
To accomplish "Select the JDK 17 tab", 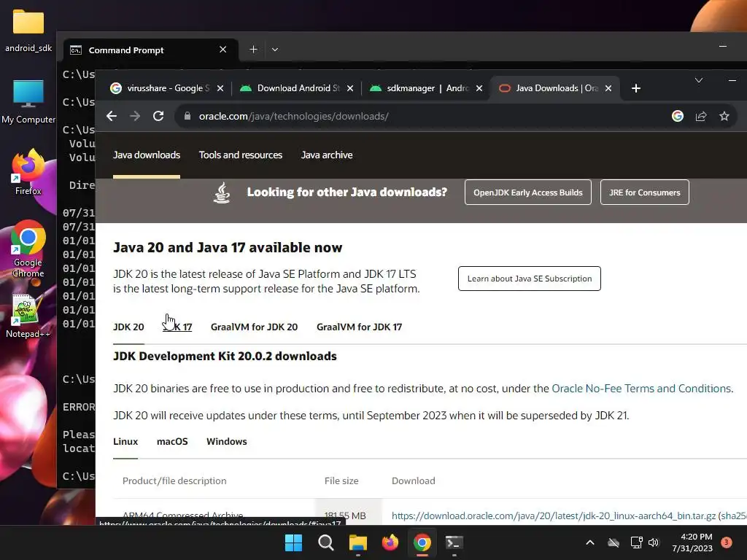I will click(177, 327).
